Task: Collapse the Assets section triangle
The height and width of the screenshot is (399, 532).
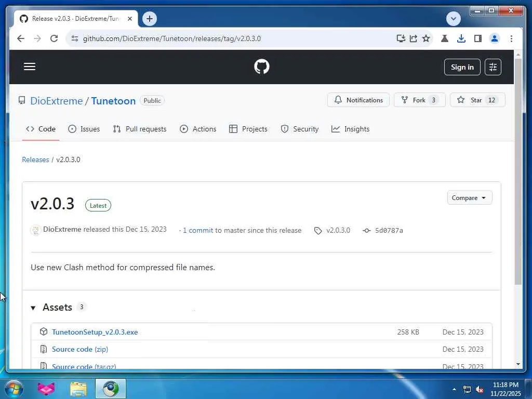Action: pos(33,308)
